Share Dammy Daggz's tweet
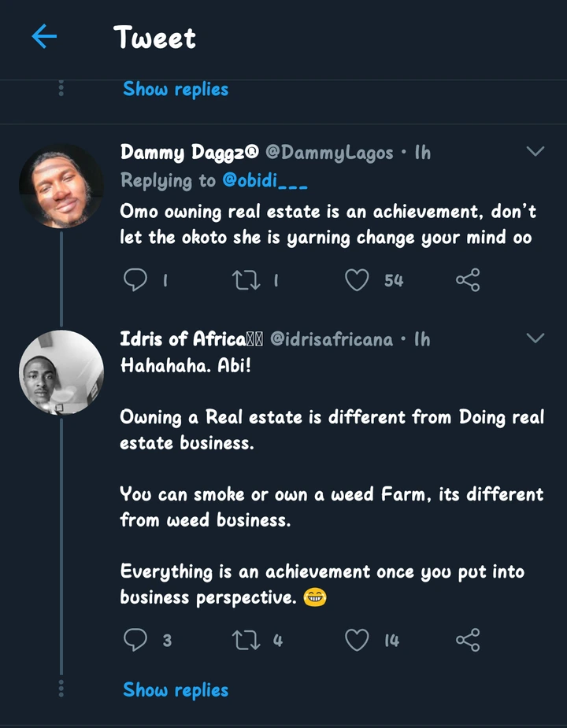This screenshot has width=567, height=728. point(468,279)
